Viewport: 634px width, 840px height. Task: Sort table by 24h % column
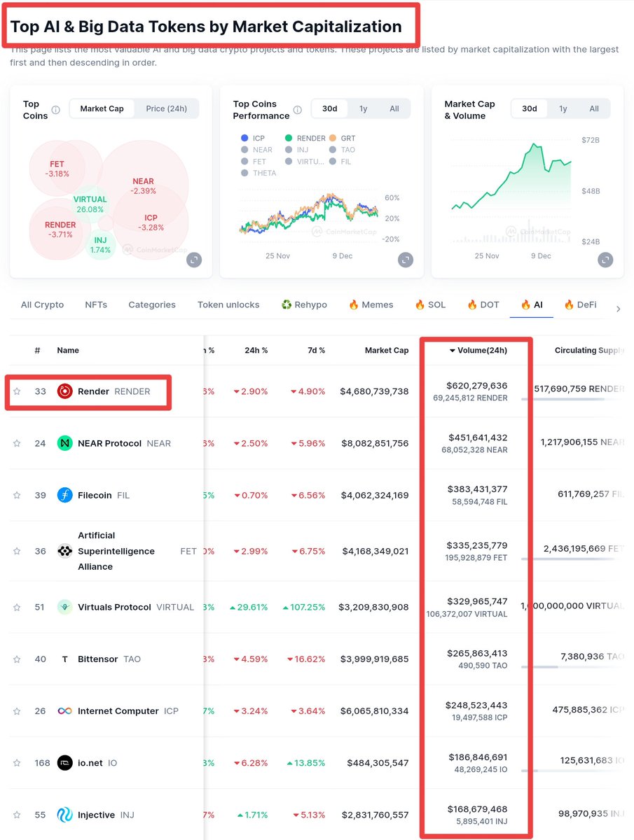pos(256,350)
